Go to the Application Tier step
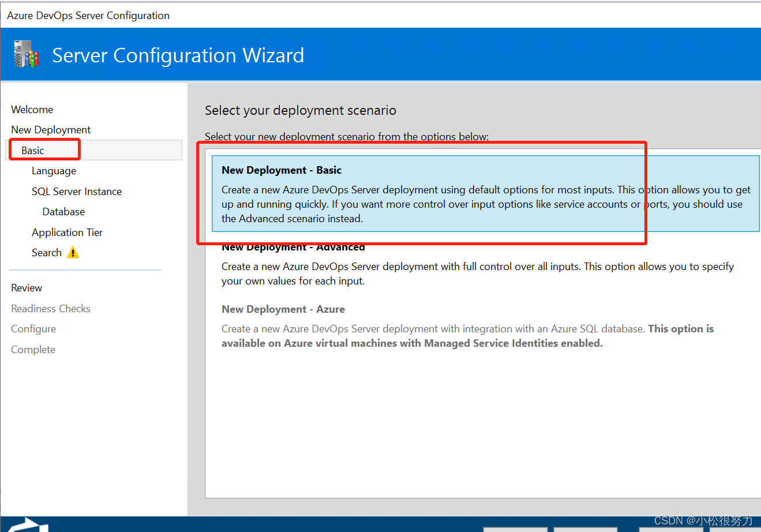The width and height of the screenshot is (761, 532). (x=67, y=233)
